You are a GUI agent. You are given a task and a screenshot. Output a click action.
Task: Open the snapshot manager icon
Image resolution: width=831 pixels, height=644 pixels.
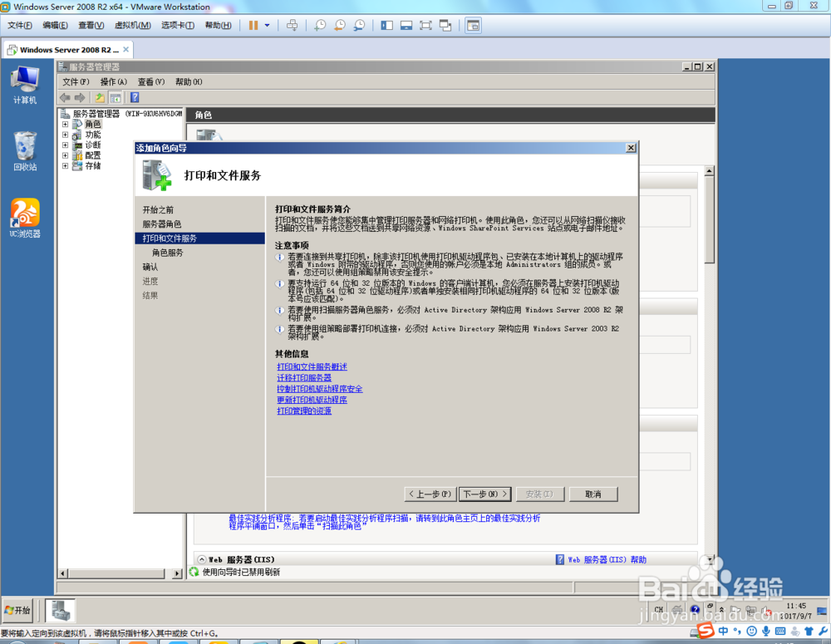click(359, 26)
